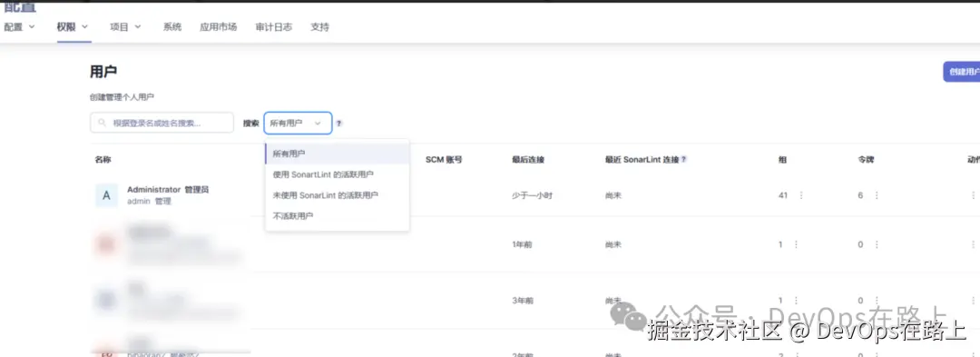Click the help icon beside the filter

(339, 124)
